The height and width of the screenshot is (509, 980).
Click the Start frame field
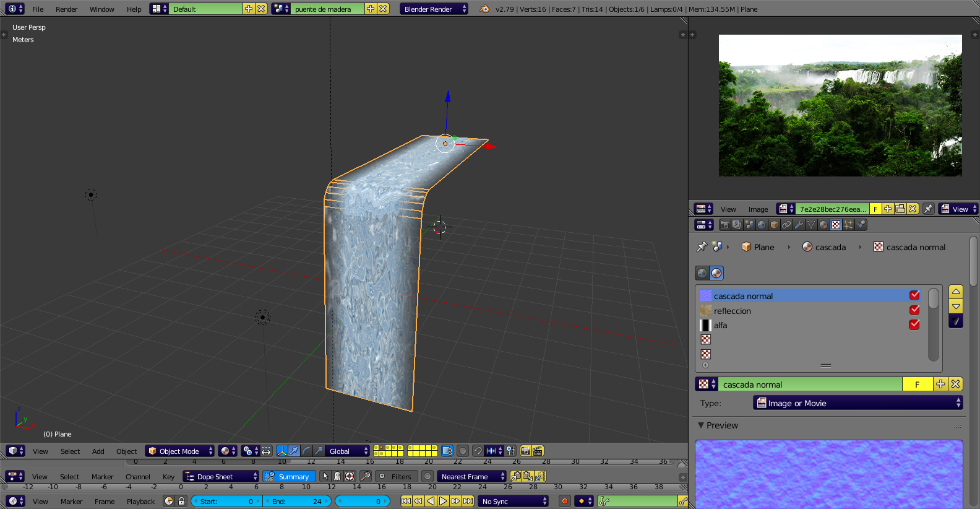pos(227,501)
